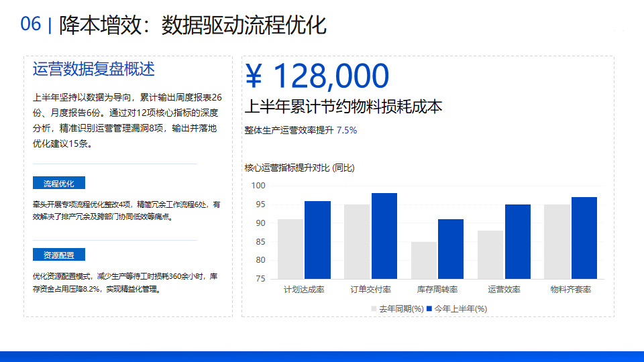Select the 流程优化 blue label
The height and width of the screenshot is (362, 644).
pos(59,183)
